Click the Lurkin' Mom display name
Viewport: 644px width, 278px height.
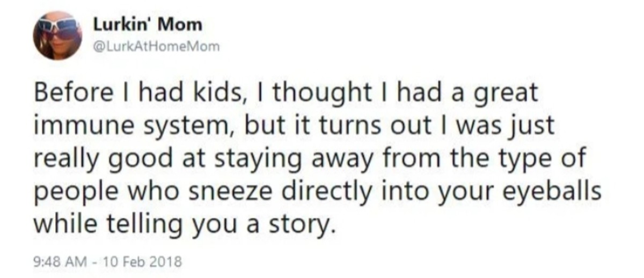(x=148, y=24)
